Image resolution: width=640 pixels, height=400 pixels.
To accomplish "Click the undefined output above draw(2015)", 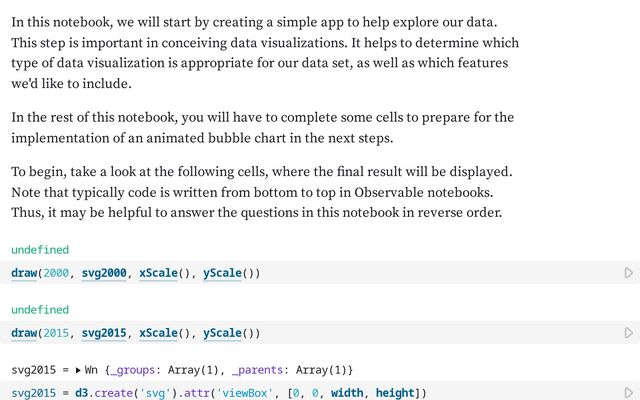I will pyautogui.click(x=40, y=310).
